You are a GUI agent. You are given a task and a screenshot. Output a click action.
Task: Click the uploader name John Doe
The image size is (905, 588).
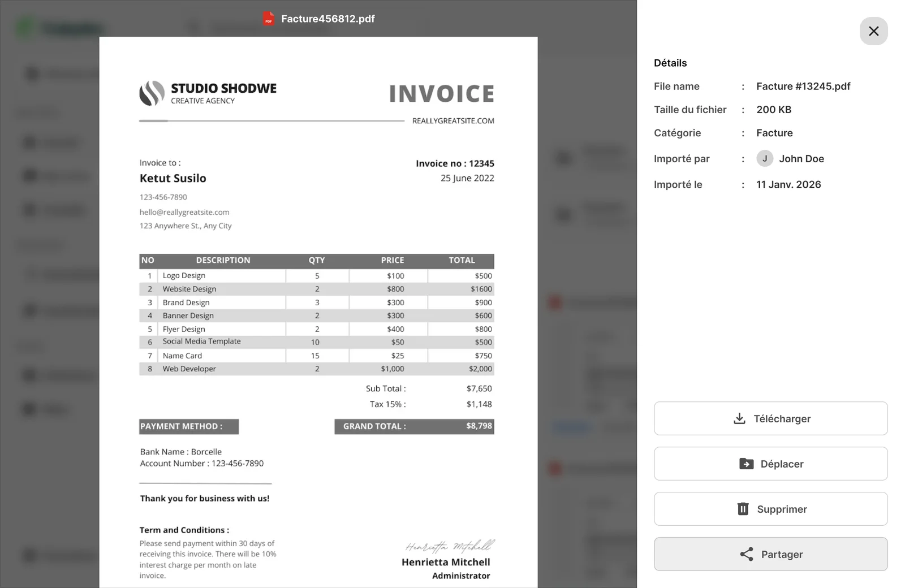coord(801,159)
